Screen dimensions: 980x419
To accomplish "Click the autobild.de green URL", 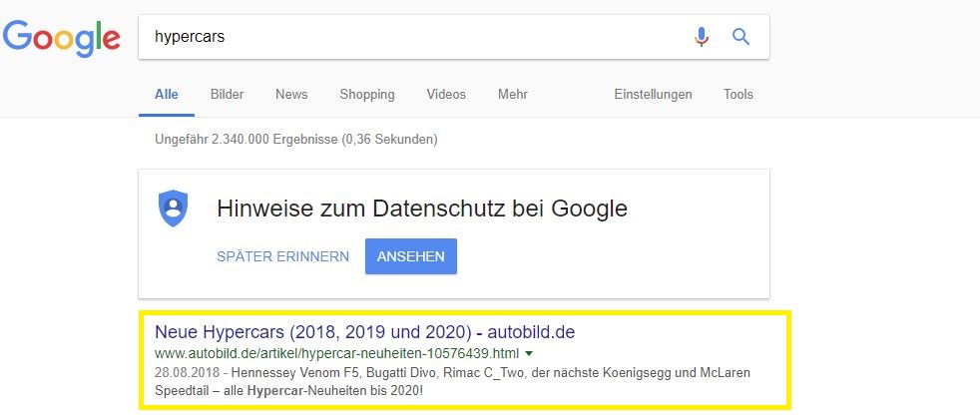I will pos(337,353).
